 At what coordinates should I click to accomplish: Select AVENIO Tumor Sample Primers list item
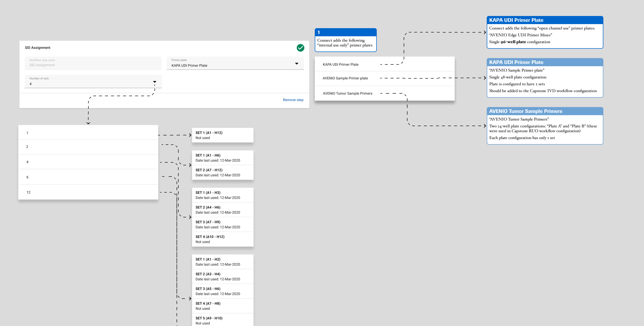[347, 93]
